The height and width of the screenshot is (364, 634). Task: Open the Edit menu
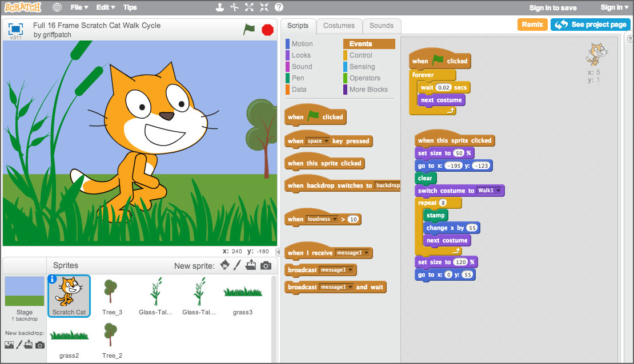click(x=105, y=7)
